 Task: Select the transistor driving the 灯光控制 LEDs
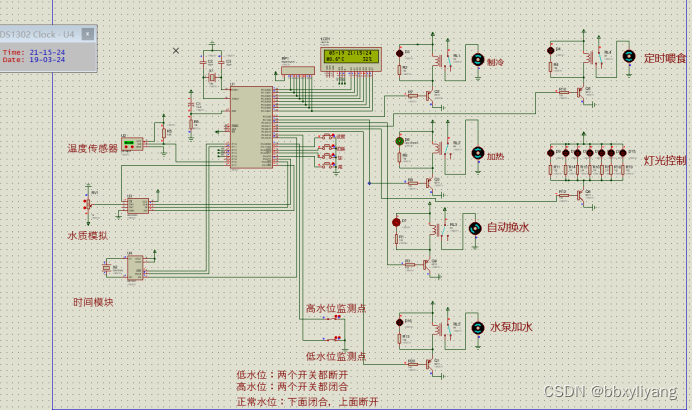click(x=581, y=195)
